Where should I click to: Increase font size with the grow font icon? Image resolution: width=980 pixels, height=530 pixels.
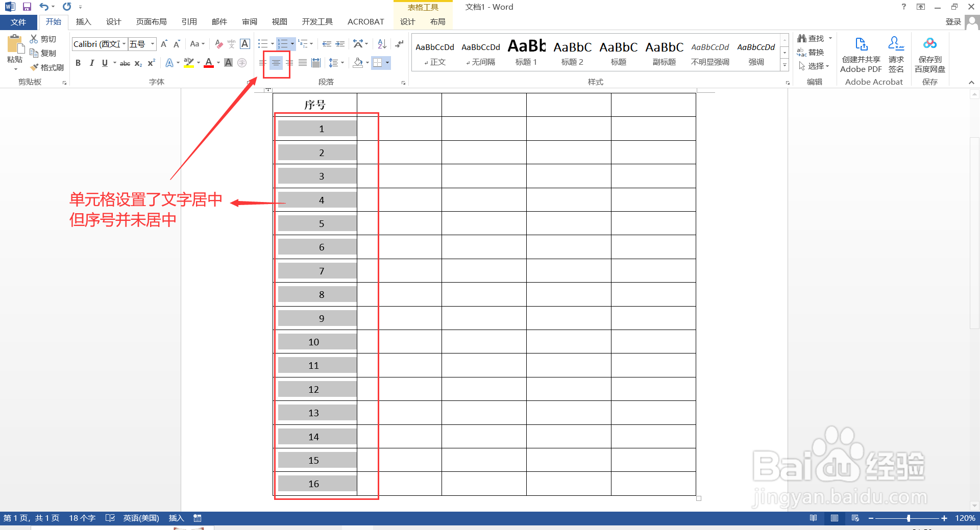pos(164,44)
